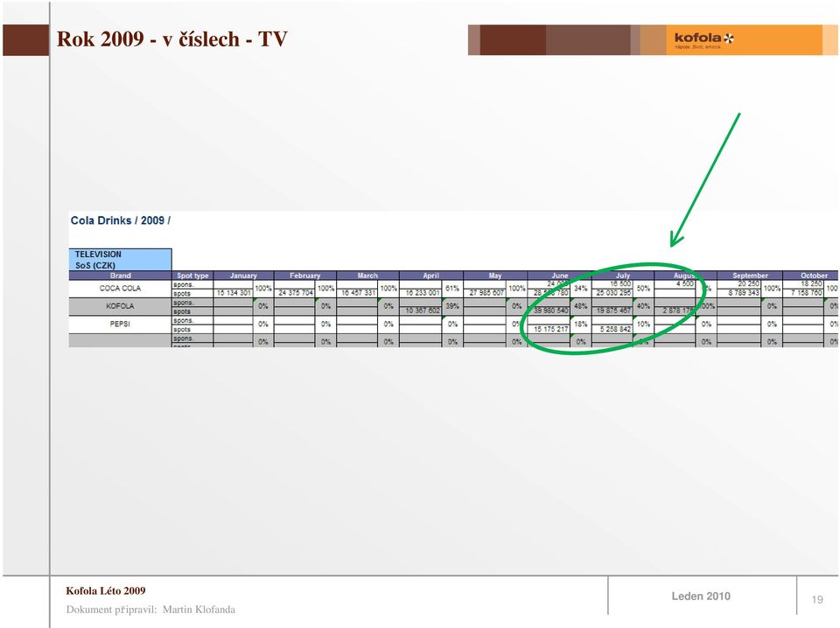Click Coca Cola September spots '8 789 343'
This screenshot has height=628, width=840.
pos(743,293)
